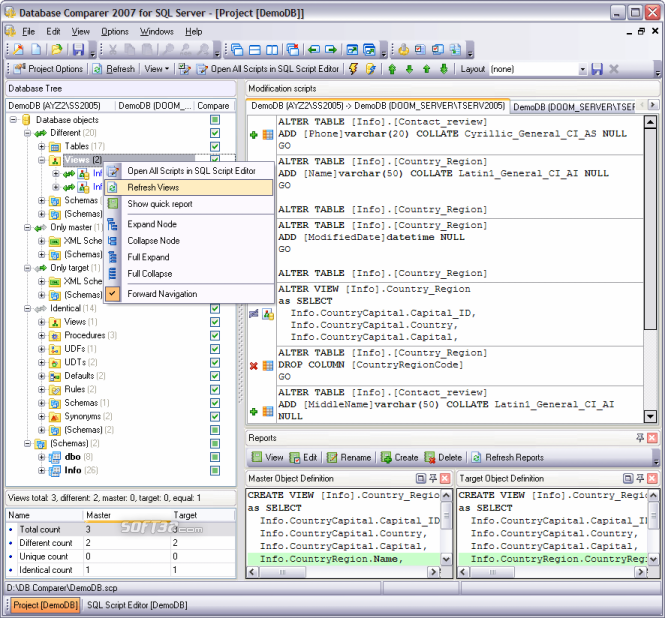Image resolution: width=665 pixels, height=618 pixels.
Task: Open a project with the folder icon
Action: click(x=57, y=50)
